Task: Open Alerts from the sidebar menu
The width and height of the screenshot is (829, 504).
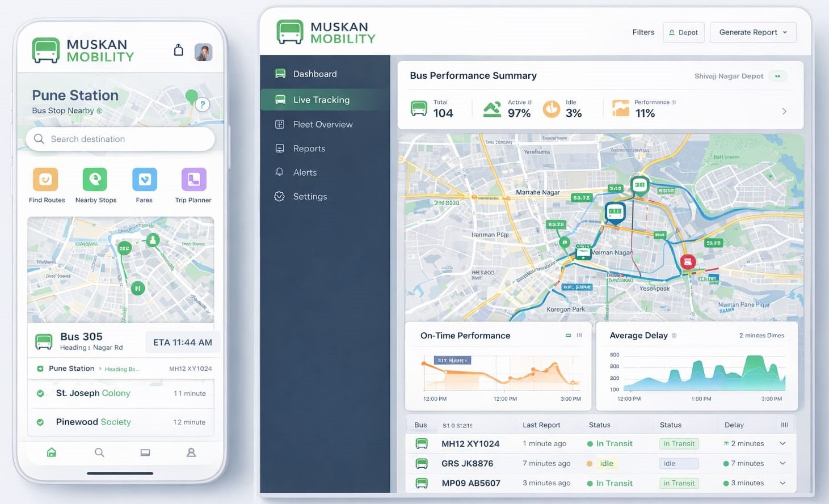Action: 305,172
